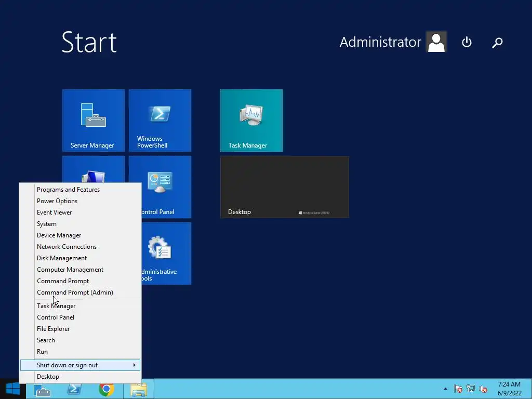Expand Shut down or sign out submenu

point(81,365)
